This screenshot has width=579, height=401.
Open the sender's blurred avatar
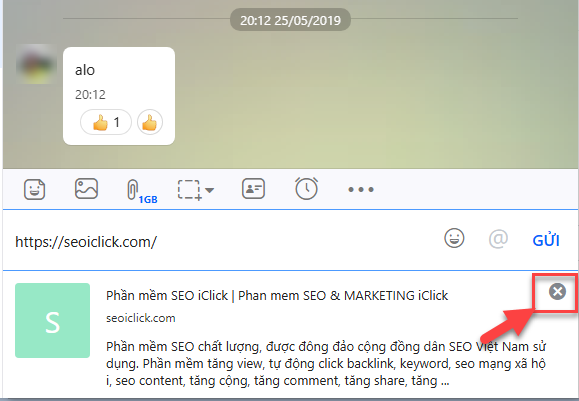(36, 64)
